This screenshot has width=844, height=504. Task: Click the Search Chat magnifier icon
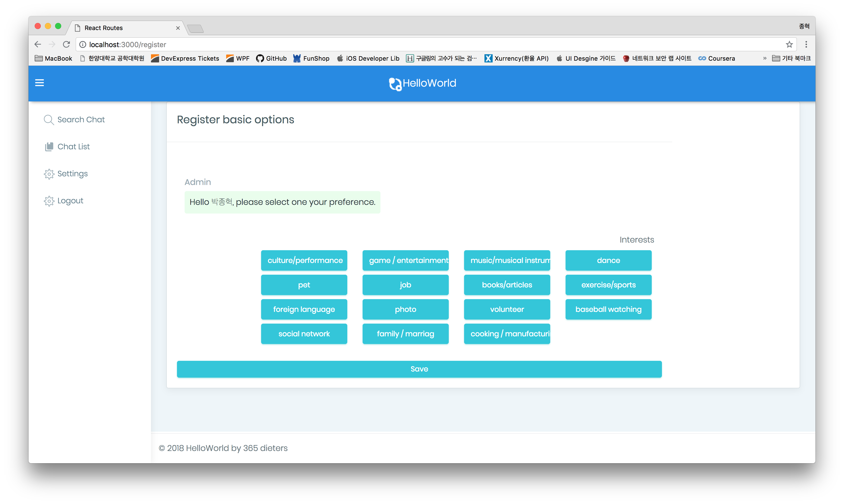49,120
